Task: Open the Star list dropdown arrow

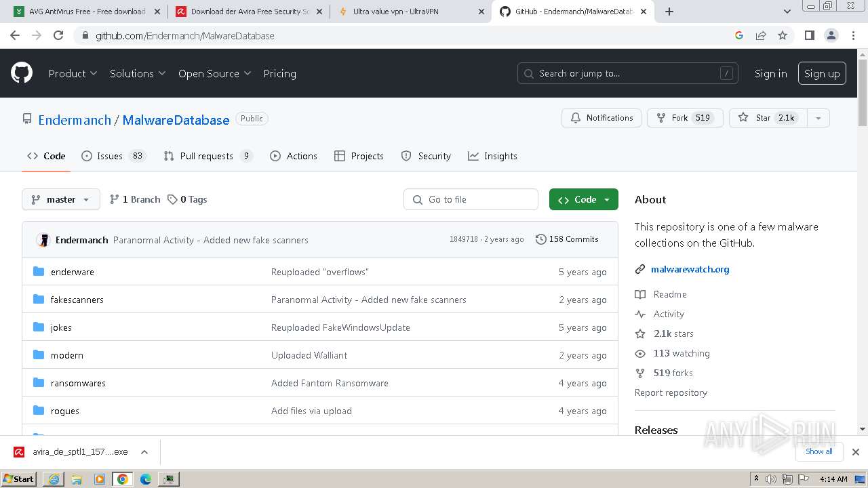Action: pyautogui.click(x=818, y=118)
